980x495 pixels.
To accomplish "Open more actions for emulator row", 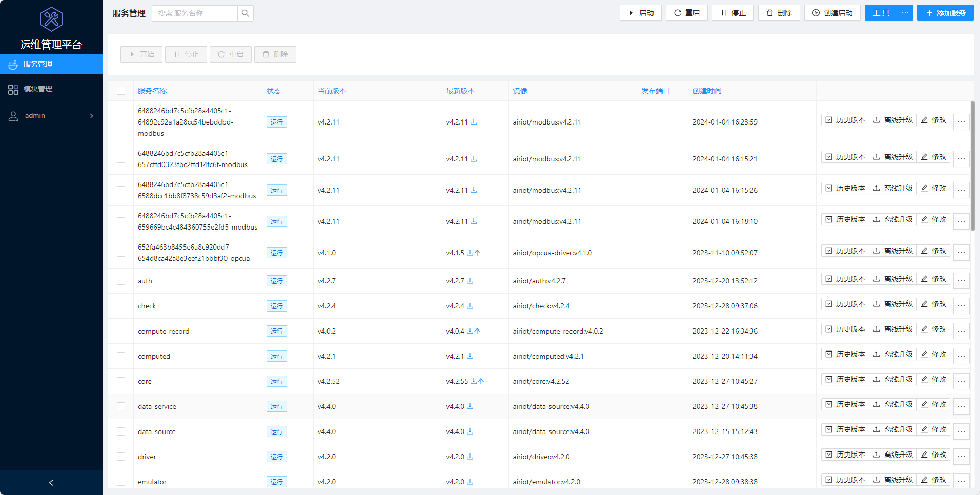I will point(962,482).
